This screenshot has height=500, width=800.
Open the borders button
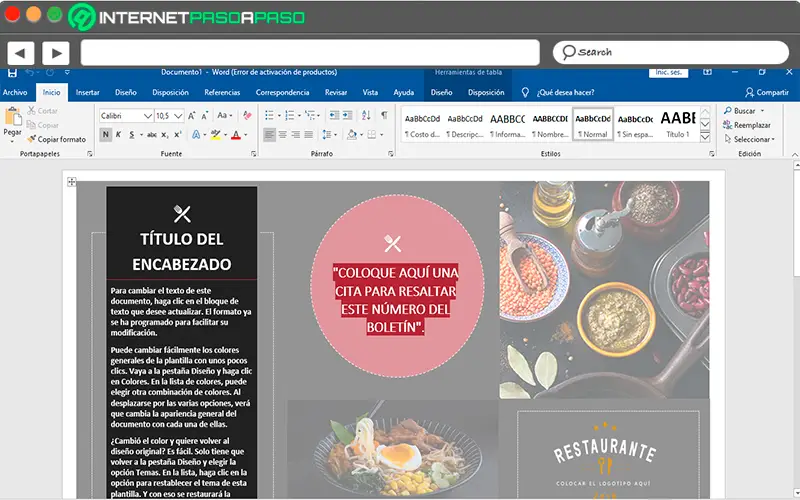(372, 135)
